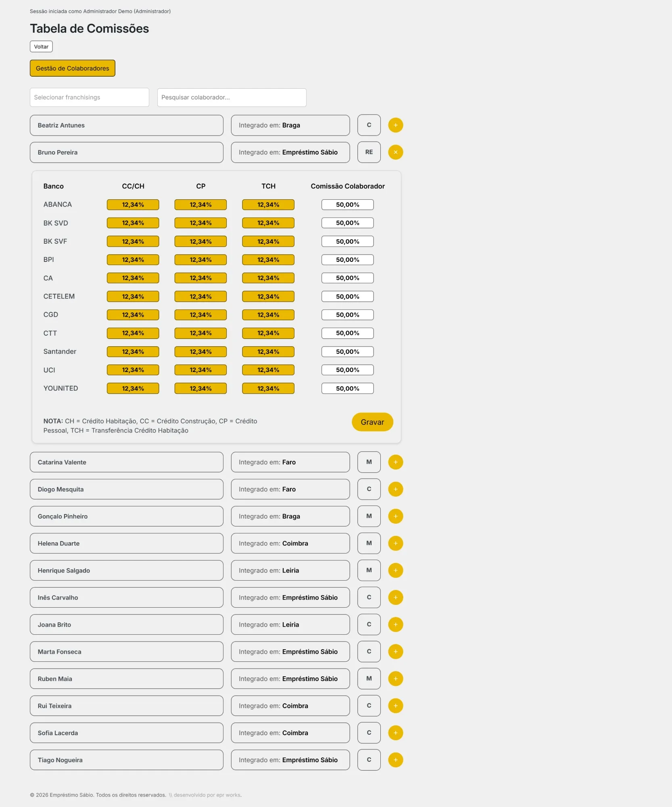This screenshot has height=807, width=672.
Task: Open the Selecionar franchisings dropdown
Action: click(x=90, y=97)
